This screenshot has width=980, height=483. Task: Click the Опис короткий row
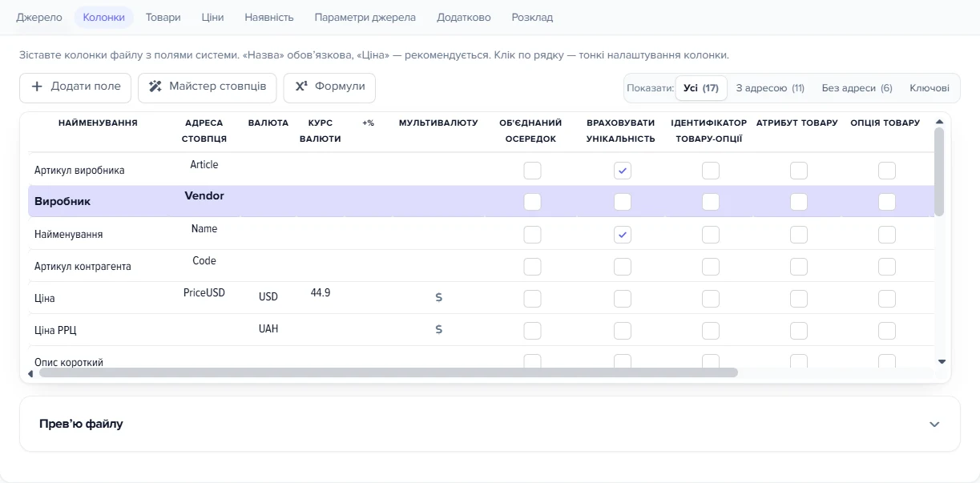click(481, 359)
